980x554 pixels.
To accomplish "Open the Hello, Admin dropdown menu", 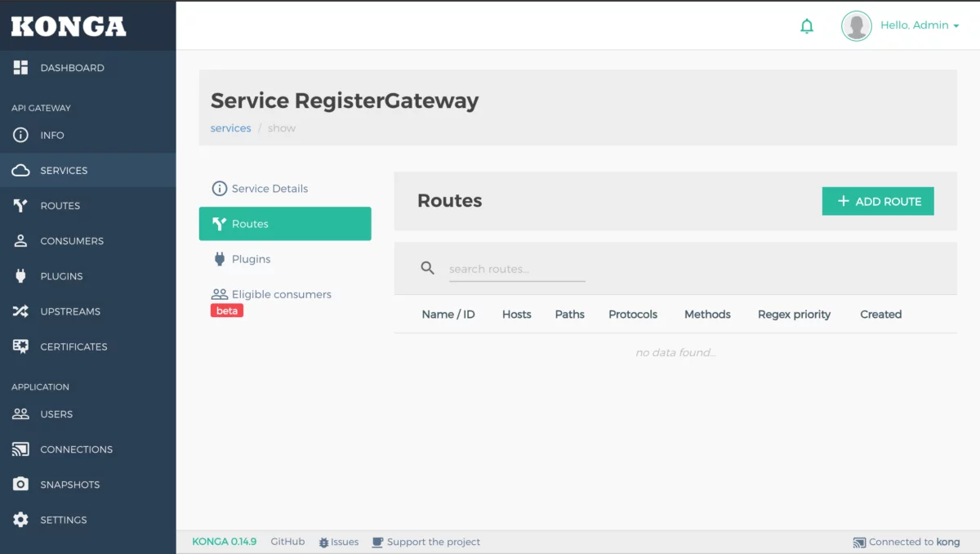I will click(x=920, y=25).
